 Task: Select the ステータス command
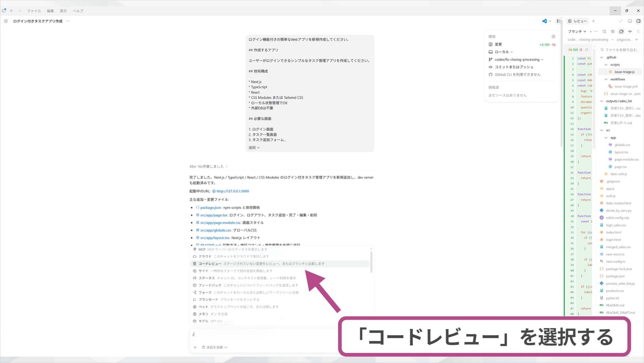point(280,278)
